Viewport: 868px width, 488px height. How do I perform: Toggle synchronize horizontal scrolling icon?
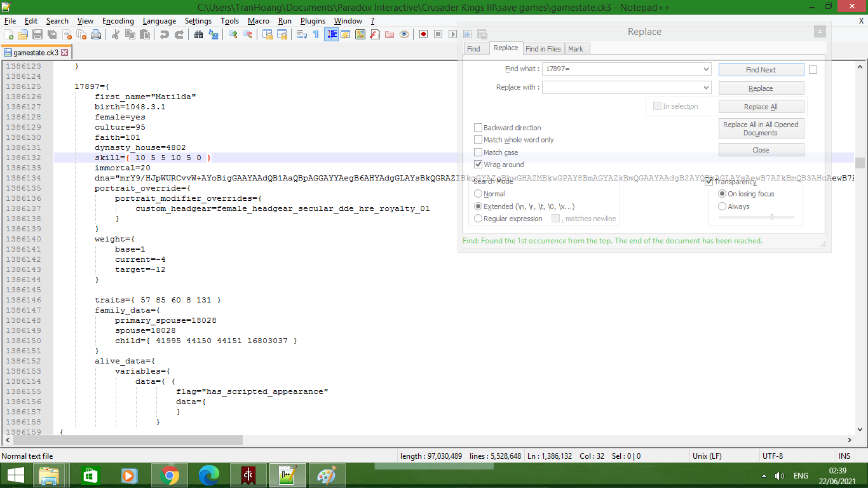click(x=281, y=34)
